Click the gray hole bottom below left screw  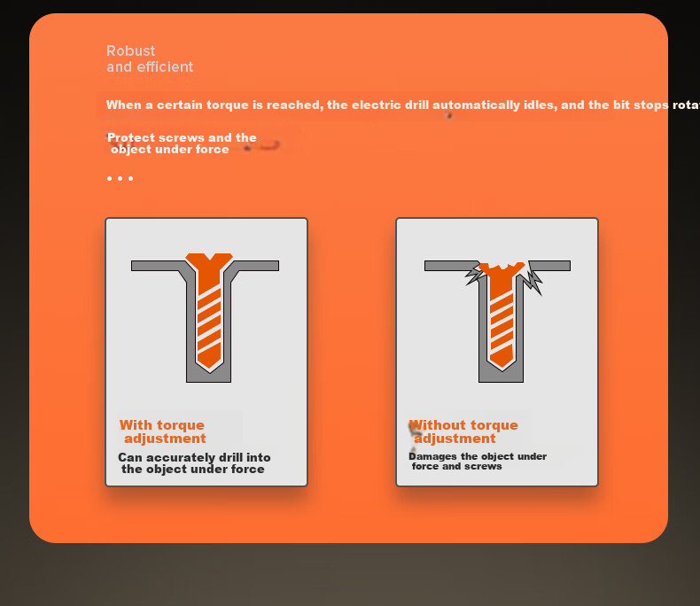pyautogui.click(x=208, y=376)
